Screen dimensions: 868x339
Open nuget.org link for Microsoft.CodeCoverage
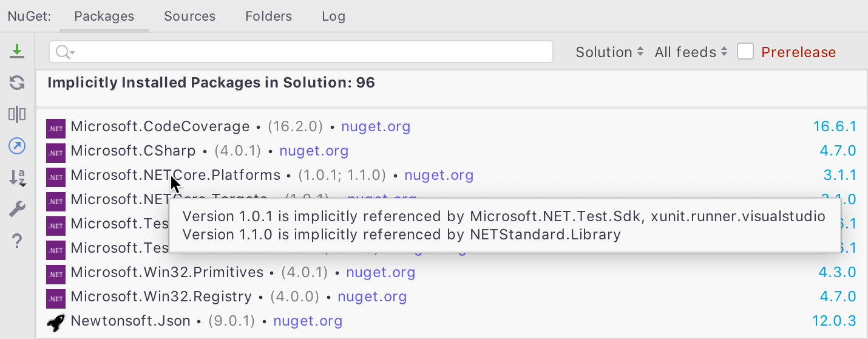[376, 127]
